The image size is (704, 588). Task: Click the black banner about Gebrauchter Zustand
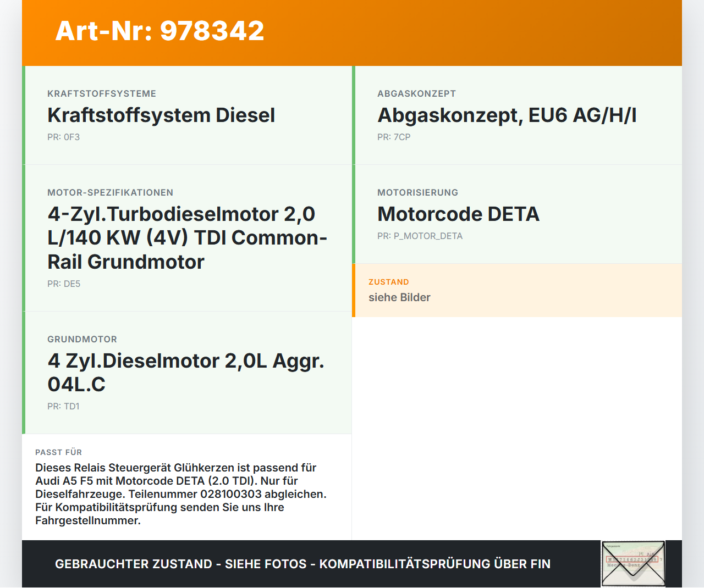point(302,564)
